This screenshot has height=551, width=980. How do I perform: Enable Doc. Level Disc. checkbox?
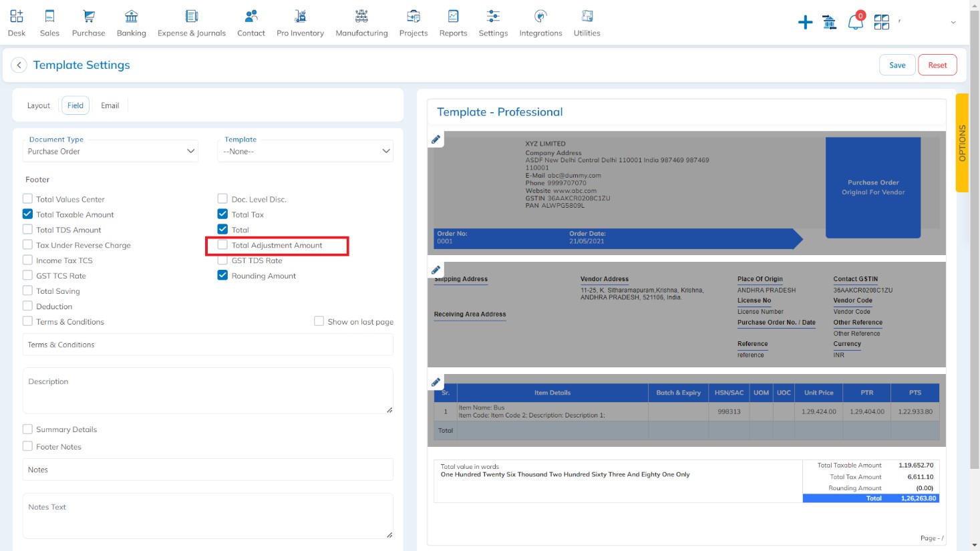click(x=222, y=198)
